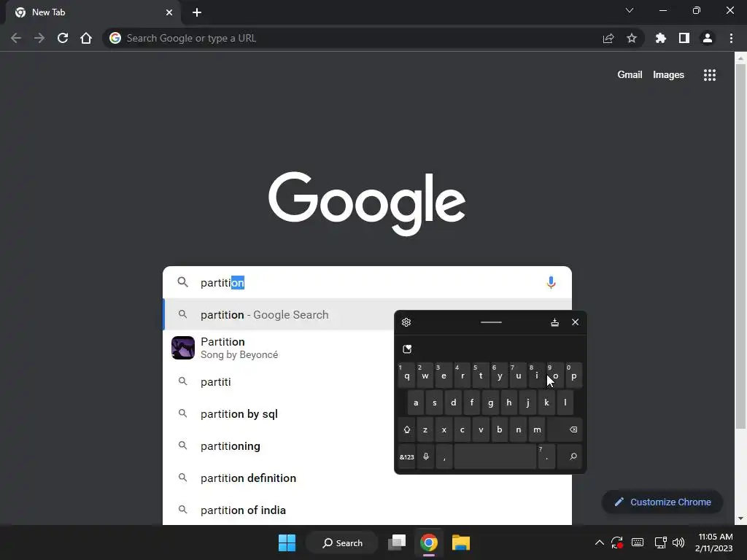
Task: Close the touch keyboard
Action: pos(575,322)
